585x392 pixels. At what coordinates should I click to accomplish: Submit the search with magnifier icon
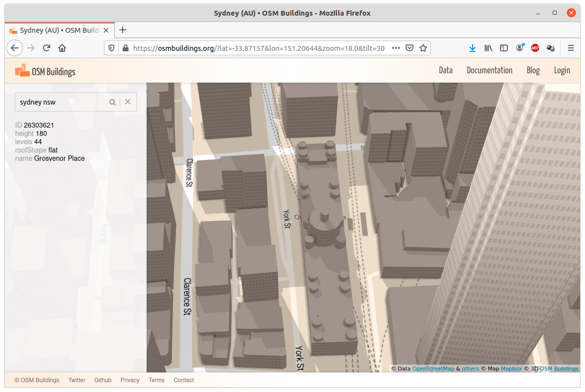[112, 102]
